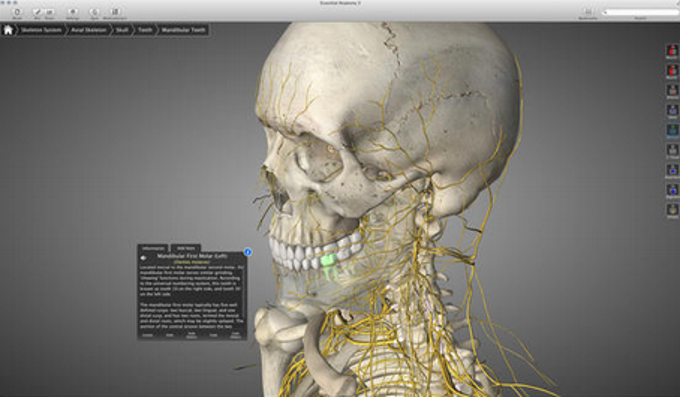Toggle the third layer icon in right sidebar
This screenshot has height=397, width=680.
point(672,91)
